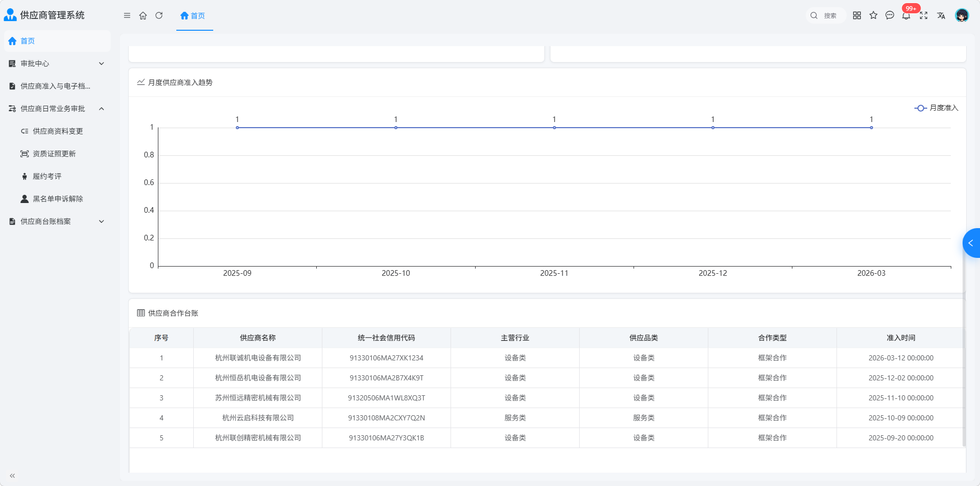Open the language translation icon
980x486 pixels.
click(x=941, y=15)
